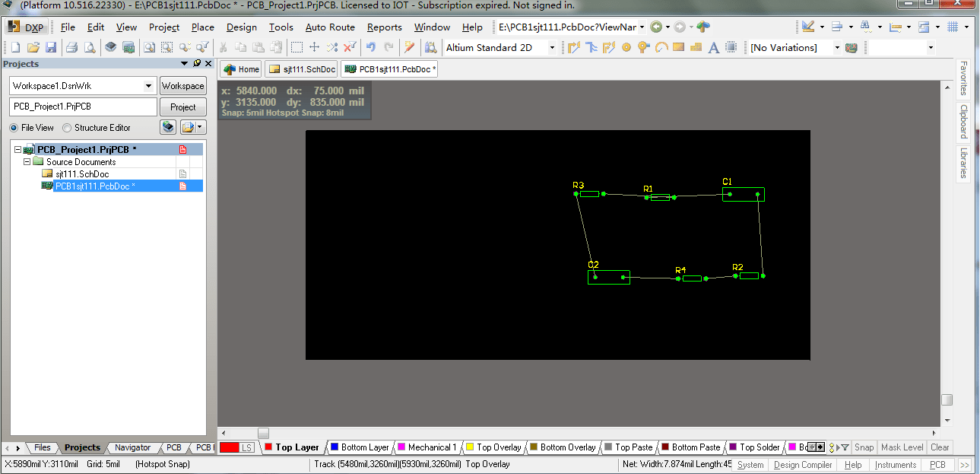
Task: Open the Design Compiler panel
Action: point(802,464)
